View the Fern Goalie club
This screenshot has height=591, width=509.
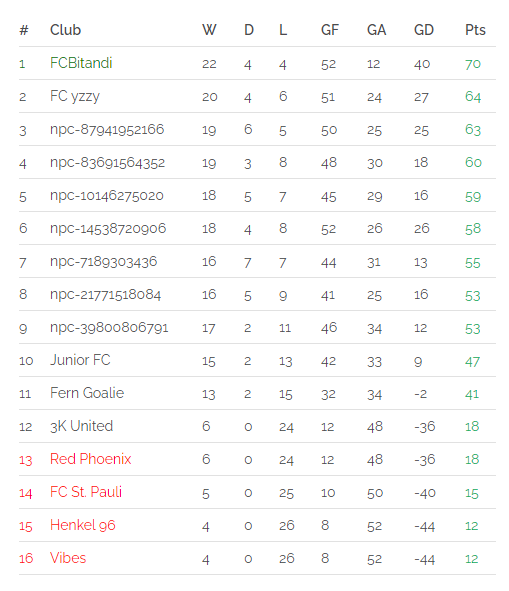pos(87,393)
